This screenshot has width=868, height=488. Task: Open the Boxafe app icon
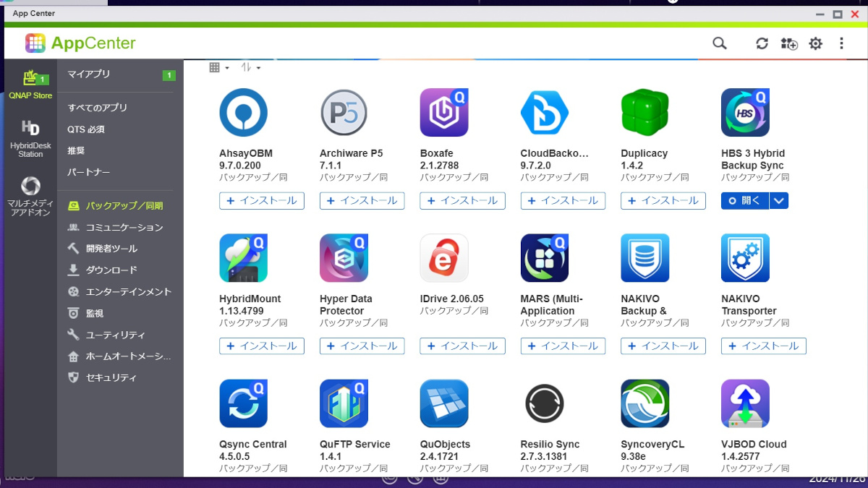click(x=444, y=113)
